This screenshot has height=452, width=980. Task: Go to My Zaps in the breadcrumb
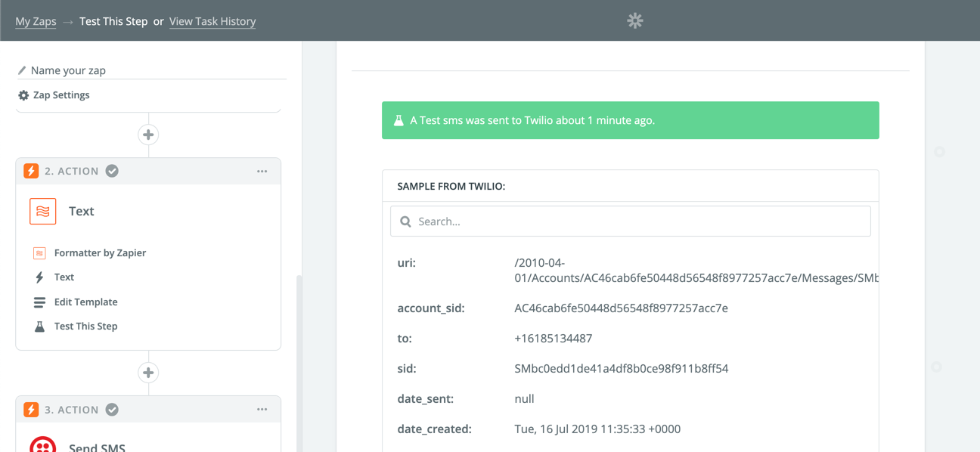tap(36, 21)
